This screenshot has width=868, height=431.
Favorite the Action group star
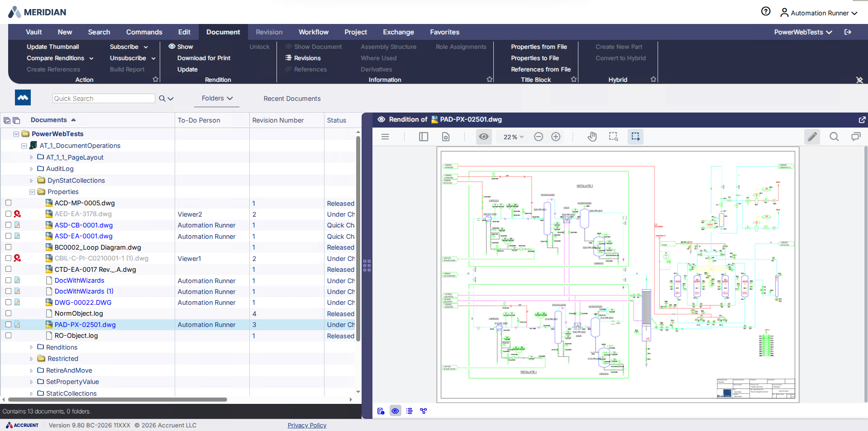[156, 79]
